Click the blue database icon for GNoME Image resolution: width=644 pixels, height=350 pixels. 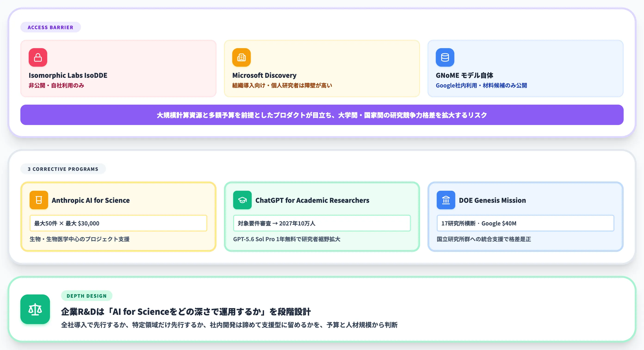pos(445,57)
